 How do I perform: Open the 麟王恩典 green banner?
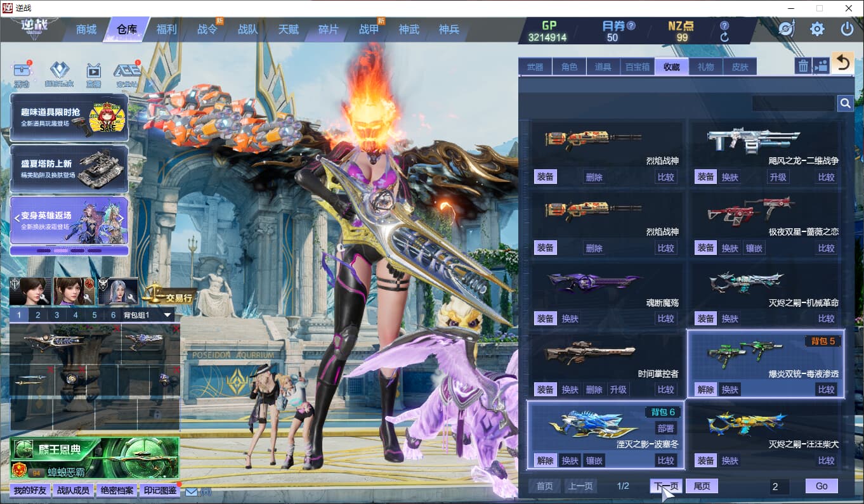pyautogui.click(x=95, y=458)
